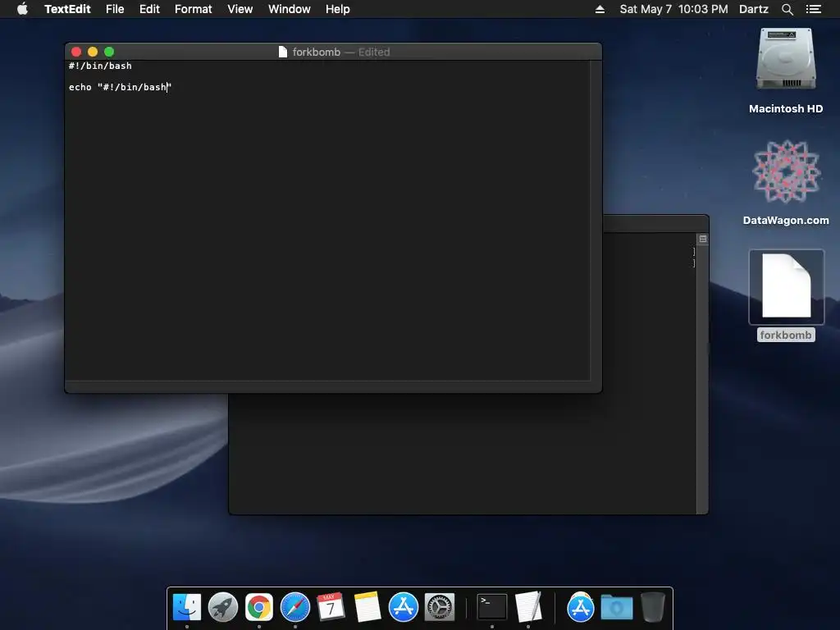
Task: Launch Google Chrome from the Dock
Action: 258,608
